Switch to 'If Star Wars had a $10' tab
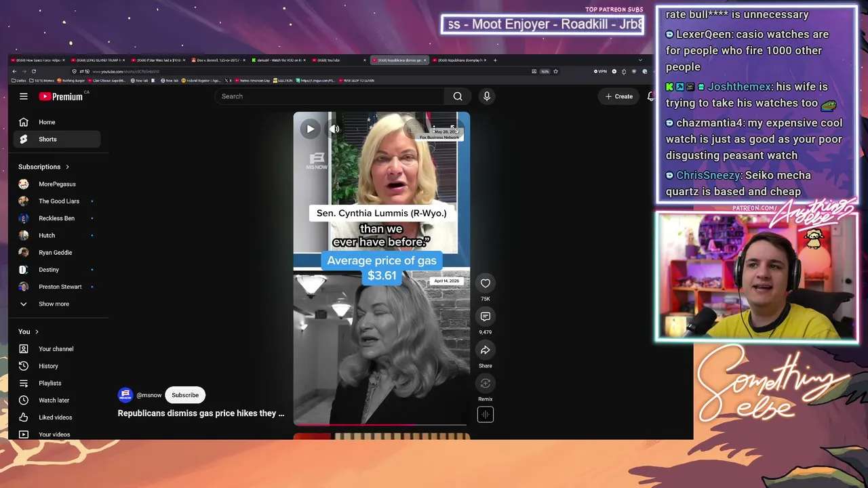868x488 pixels. pyautogui.click(x=157, y=60)
